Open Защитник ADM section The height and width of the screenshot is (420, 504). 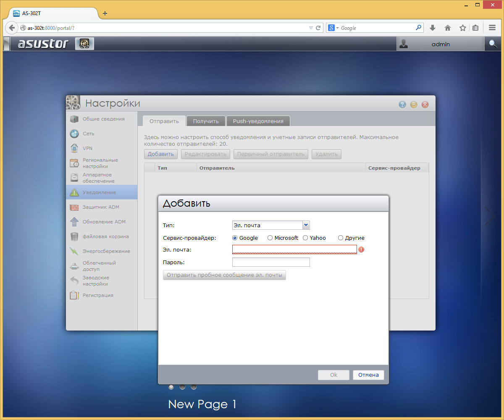102,207
